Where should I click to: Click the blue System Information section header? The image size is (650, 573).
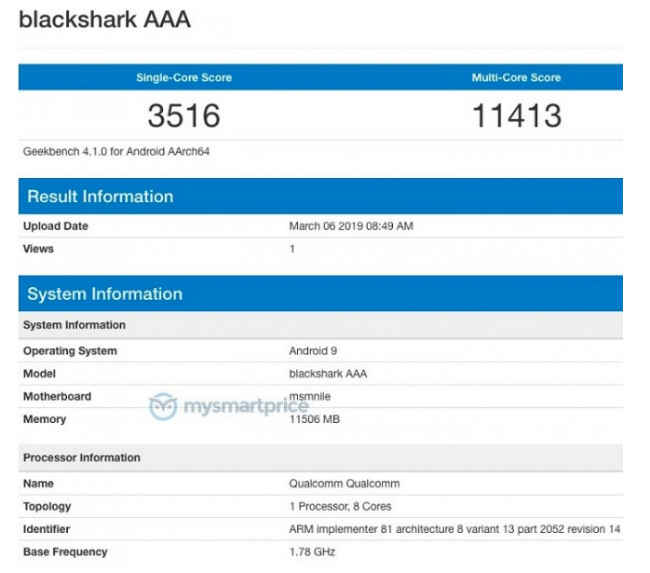point(320,294)
